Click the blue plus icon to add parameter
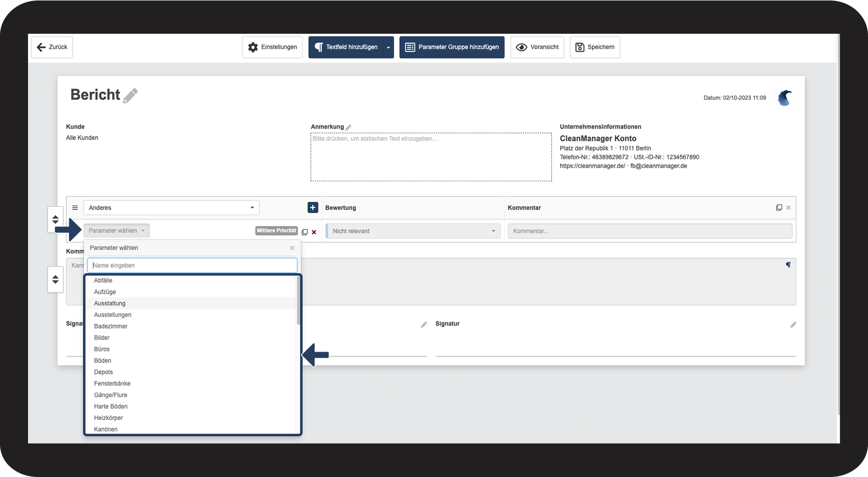This screenshot has height=477, width=868. tap(312, 208)
